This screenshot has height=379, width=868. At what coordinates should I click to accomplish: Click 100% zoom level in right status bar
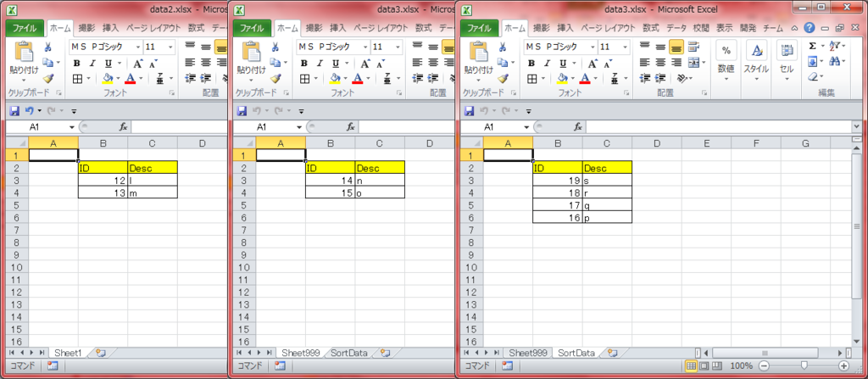click(x=741, y=365)
